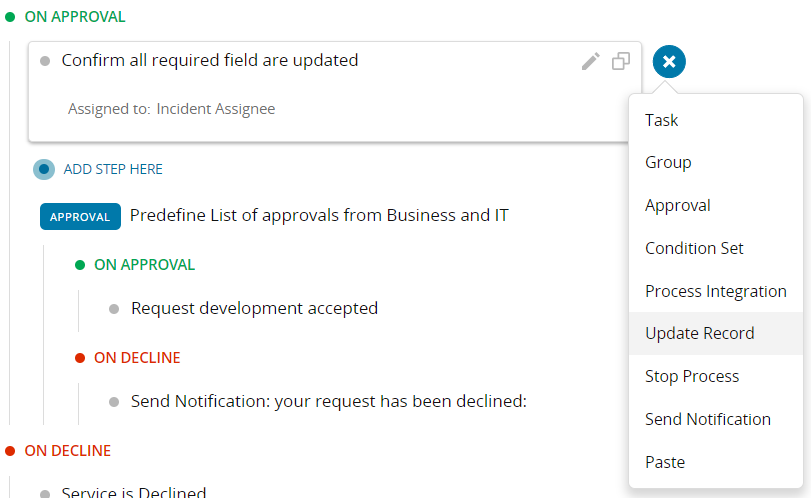Click the Add Step Here circle marker
Screen dimensions: 811x498
pyautogui.click(x=44, y=169)
